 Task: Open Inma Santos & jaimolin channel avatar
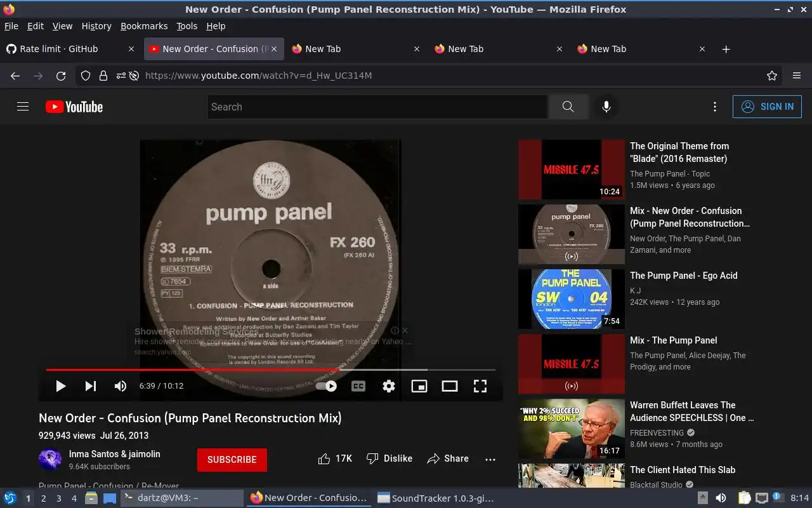(x=50, y=460)
